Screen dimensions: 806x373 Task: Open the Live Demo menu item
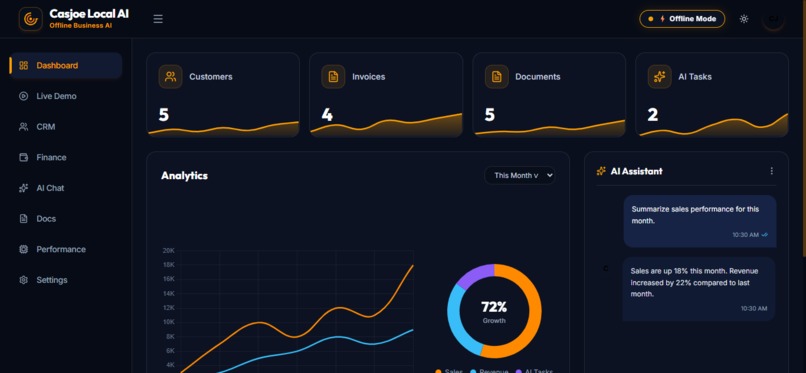pyautogui.click(x=66, y=96)
